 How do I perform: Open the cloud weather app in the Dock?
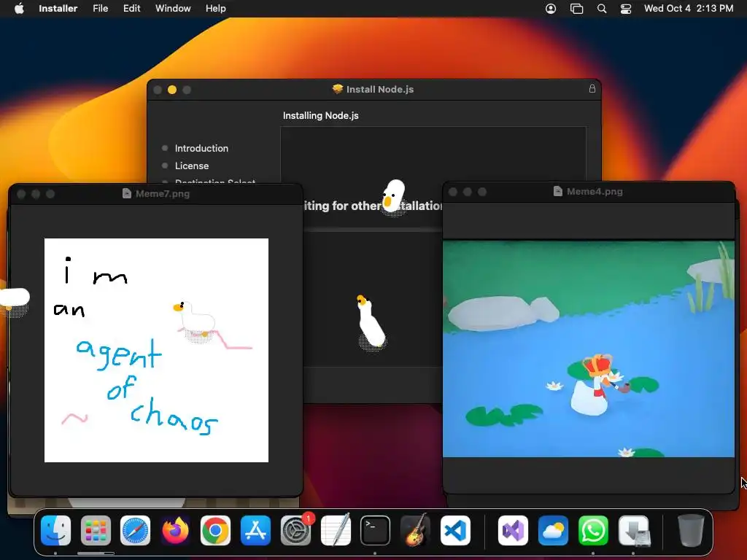(x=553, y=530)
